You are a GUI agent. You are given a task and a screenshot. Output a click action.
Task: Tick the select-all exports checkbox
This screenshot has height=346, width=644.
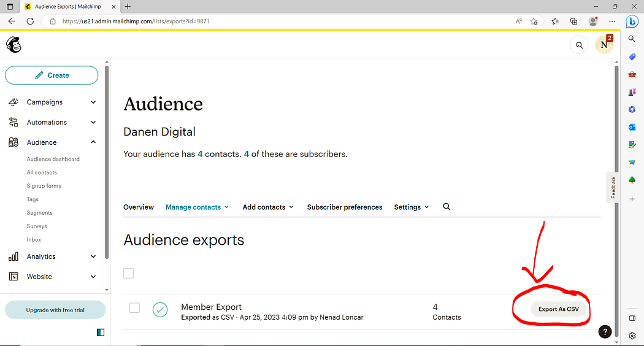point(129,273)
